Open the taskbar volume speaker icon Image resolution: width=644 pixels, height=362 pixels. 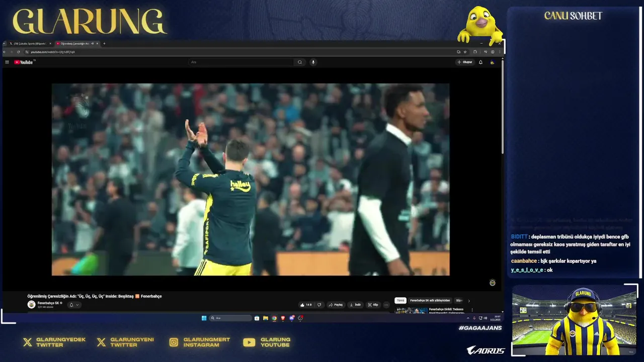coord(486,318)
